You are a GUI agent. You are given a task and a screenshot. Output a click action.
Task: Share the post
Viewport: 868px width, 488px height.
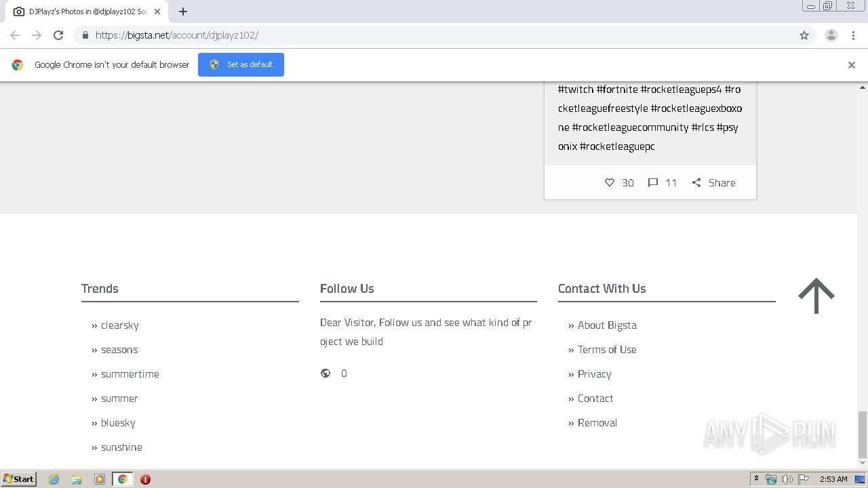click(x=713, y=182)
